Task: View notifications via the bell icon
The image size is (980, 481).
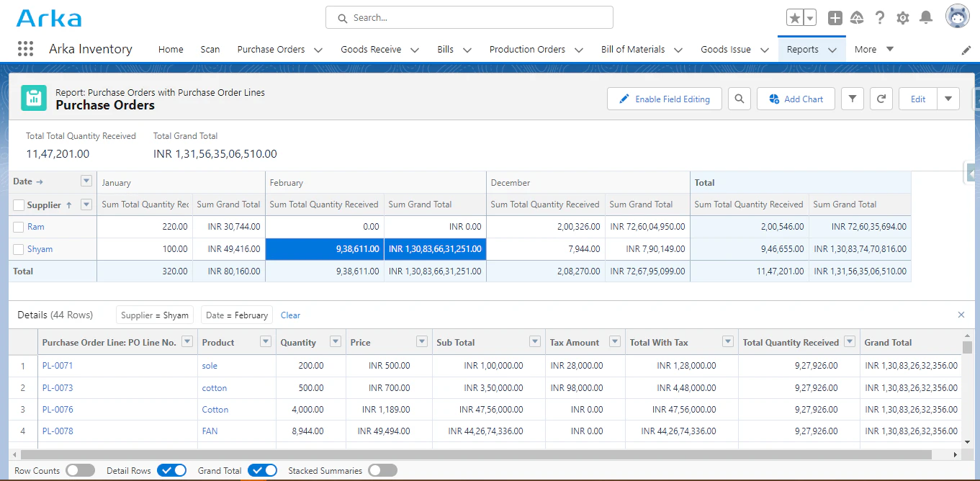Action: [925, 17]
